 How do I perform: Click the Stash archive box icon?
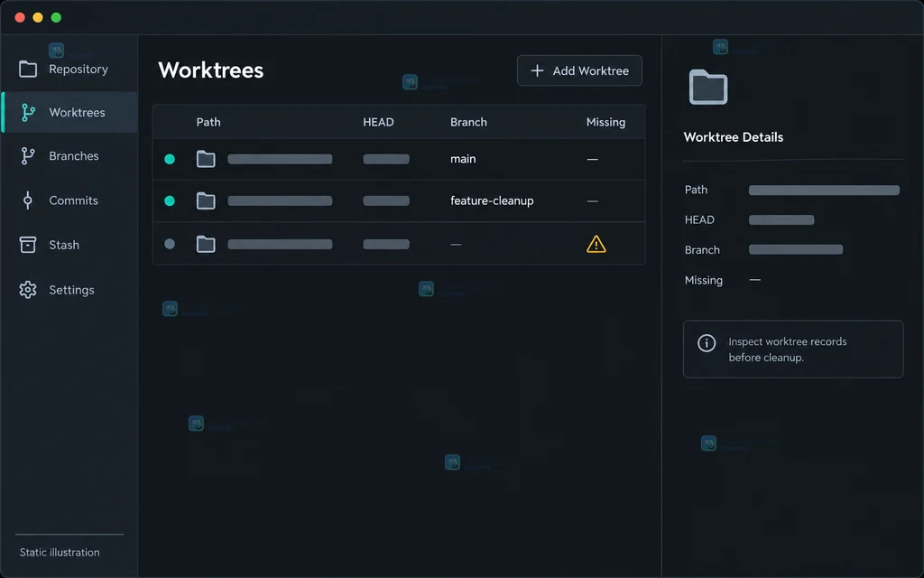28,244
